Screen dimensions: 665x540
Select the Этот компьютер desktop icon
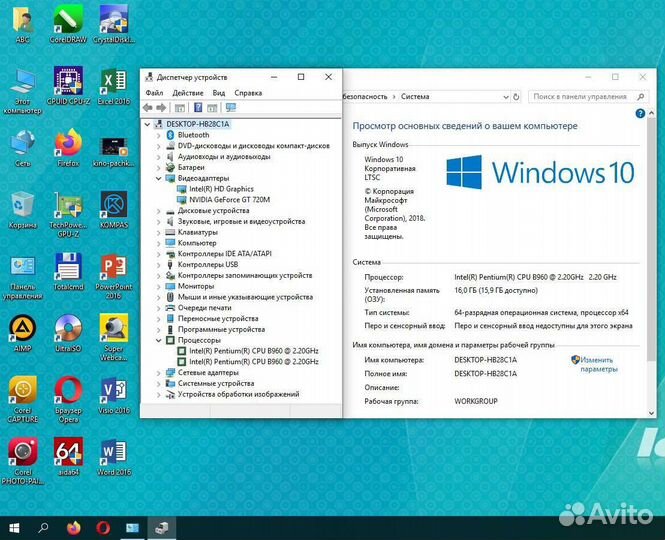point(22,90)
